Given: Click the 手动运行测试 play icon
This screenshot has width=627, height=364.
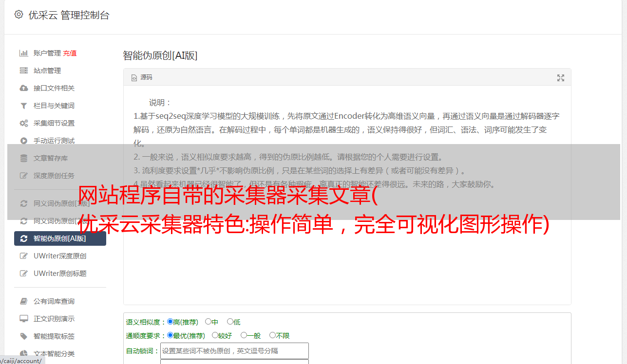Looking at the screenshot, I should 23,141.
